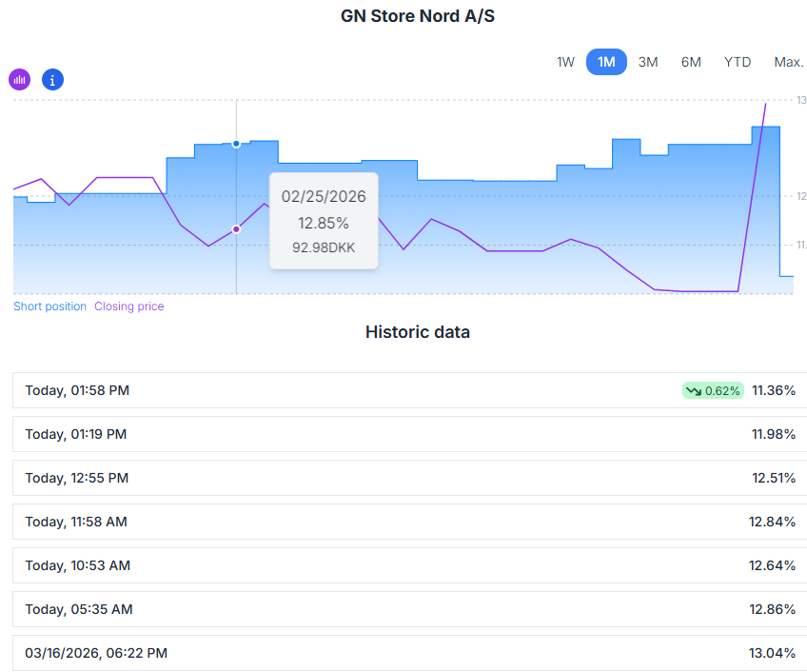Click the purple closing price chart marker
The height and width of the screenshot is (672, 807).
236,229
